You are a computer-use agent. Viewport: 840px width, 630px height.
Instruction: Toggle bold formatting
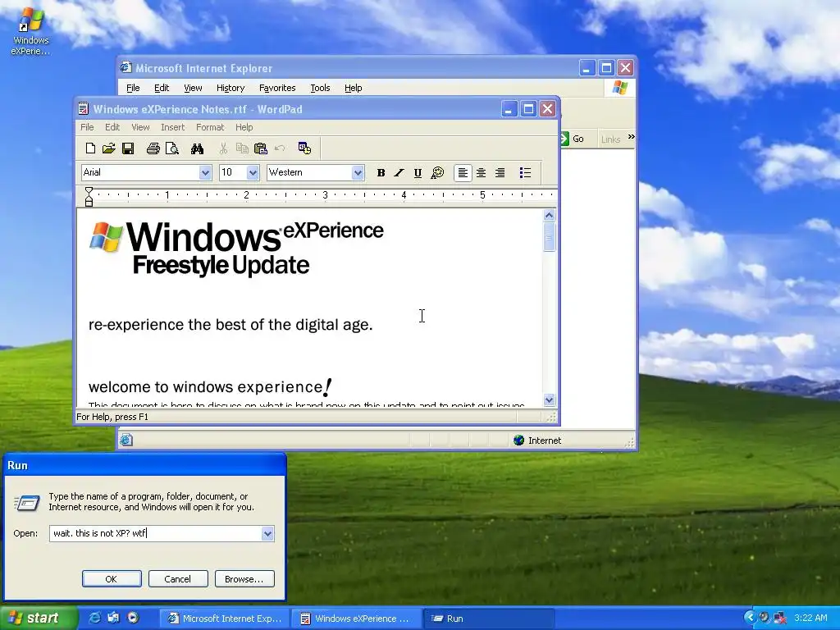[x=381, y=172]
